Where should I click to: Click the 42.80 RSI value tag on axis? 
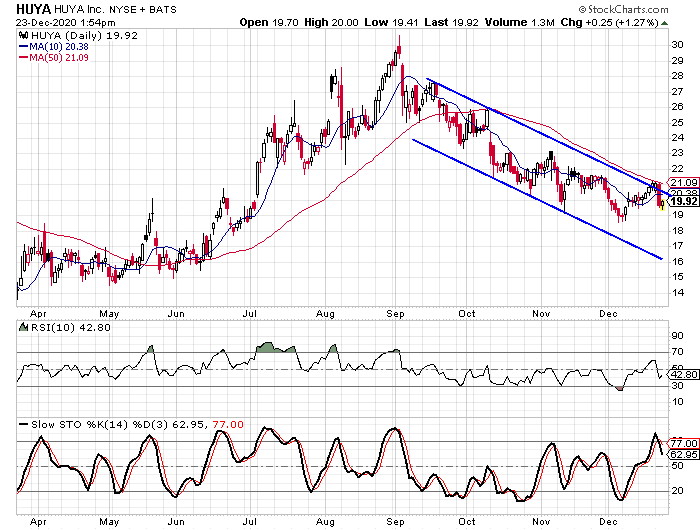click(x=683, y=375)
